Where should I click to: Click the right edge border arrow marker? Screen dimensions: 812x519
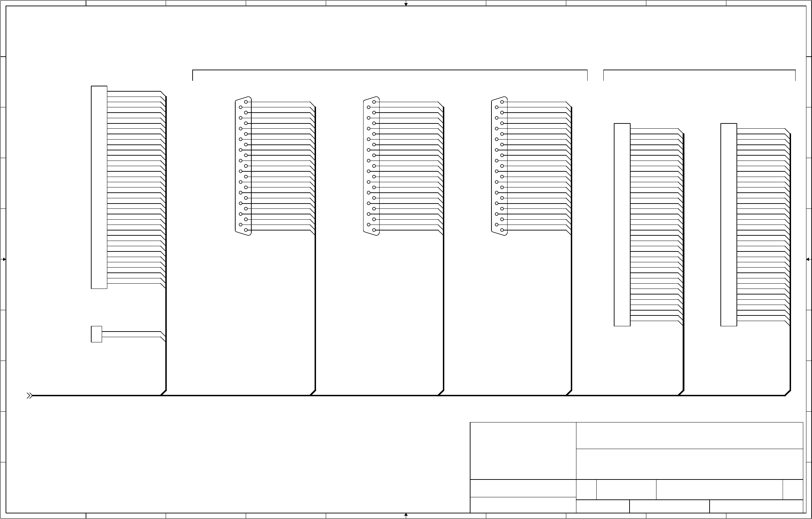coord(808,259)
